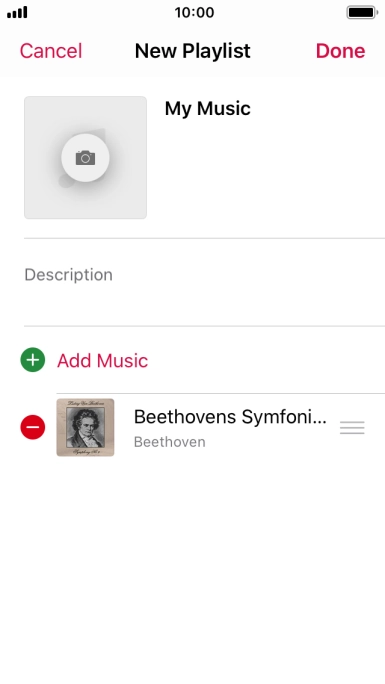Select the Beethovens Symfoni… song title
This screenshot has height=684, width=385.
pyautogui.click(x=230, y=417)
